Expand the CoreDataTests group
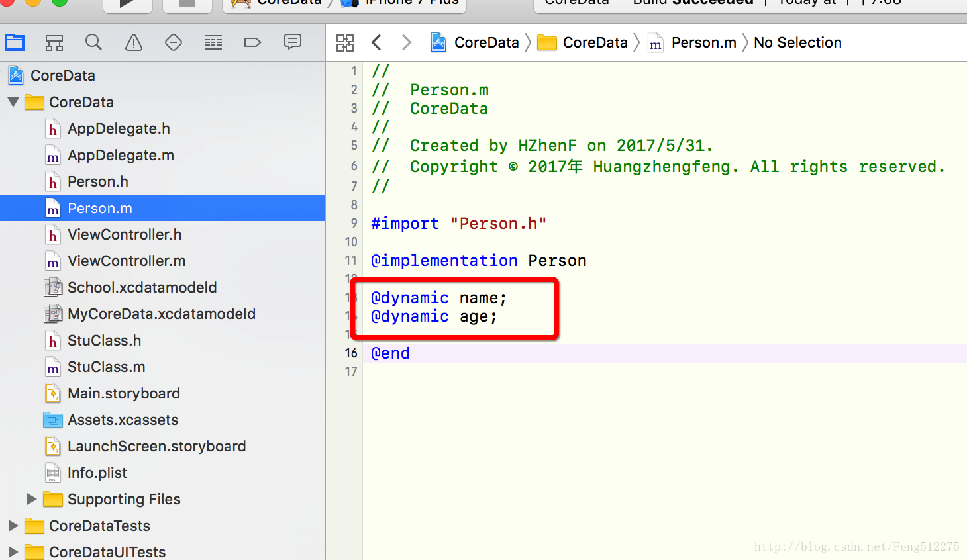Screen dimensions: 967x560 [x=13, y=526]
